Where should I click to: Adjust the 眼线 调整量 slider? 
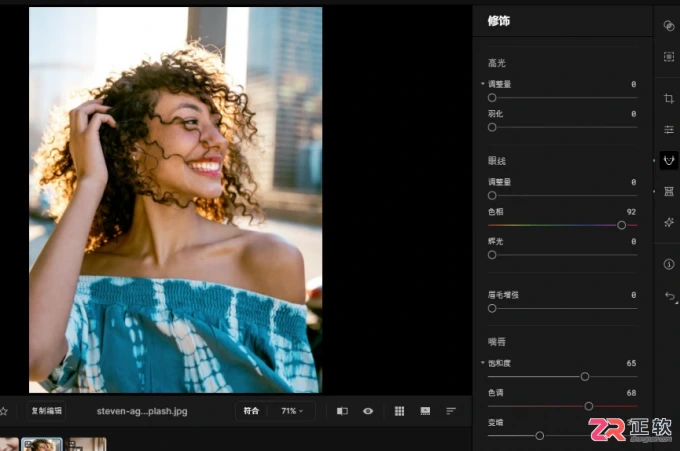[562, 196]
